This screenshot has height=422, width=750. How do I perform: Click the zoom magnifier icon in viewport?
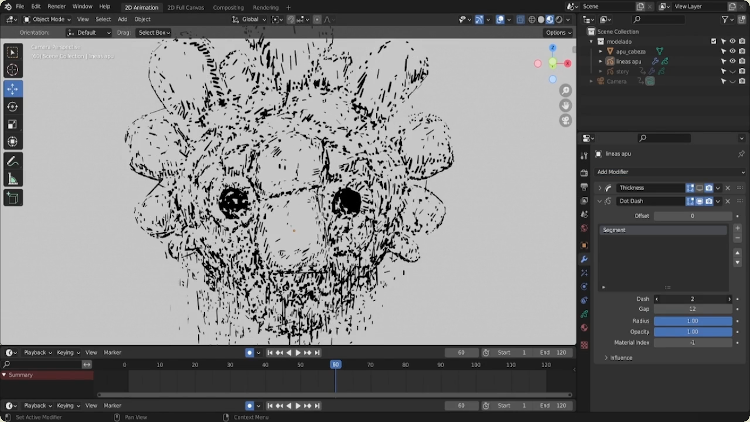[x=566, y=90]
